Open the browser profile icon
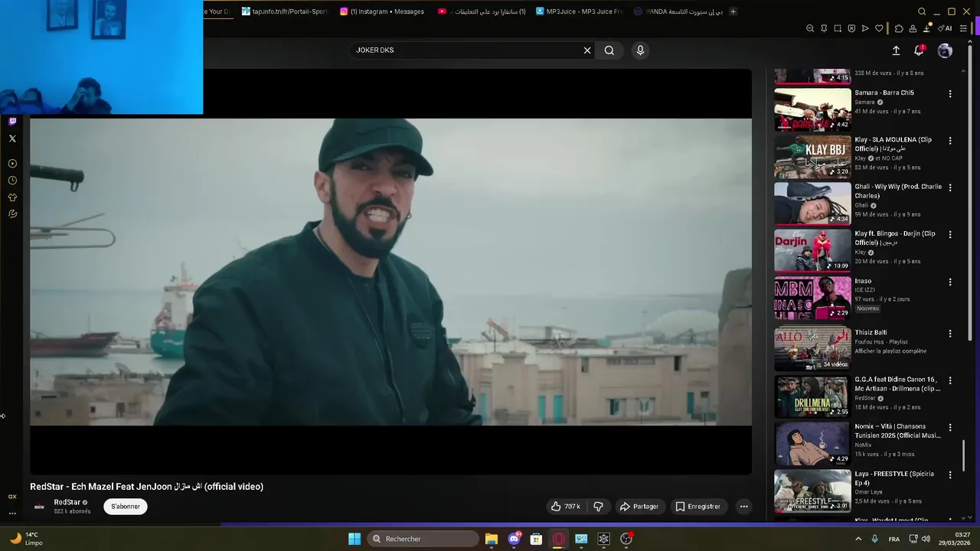980x551 pixels. point(913,28)
